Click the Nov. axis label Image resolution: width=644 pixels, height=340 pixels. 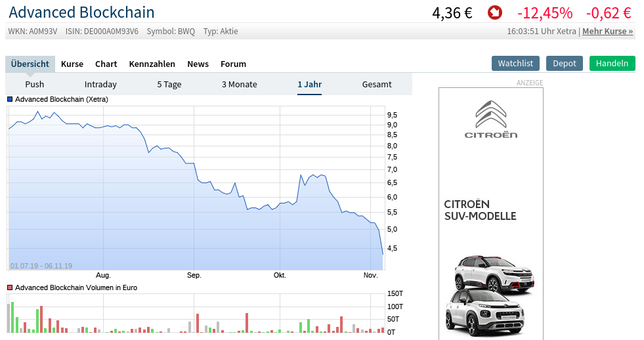[x=370, y=275]
